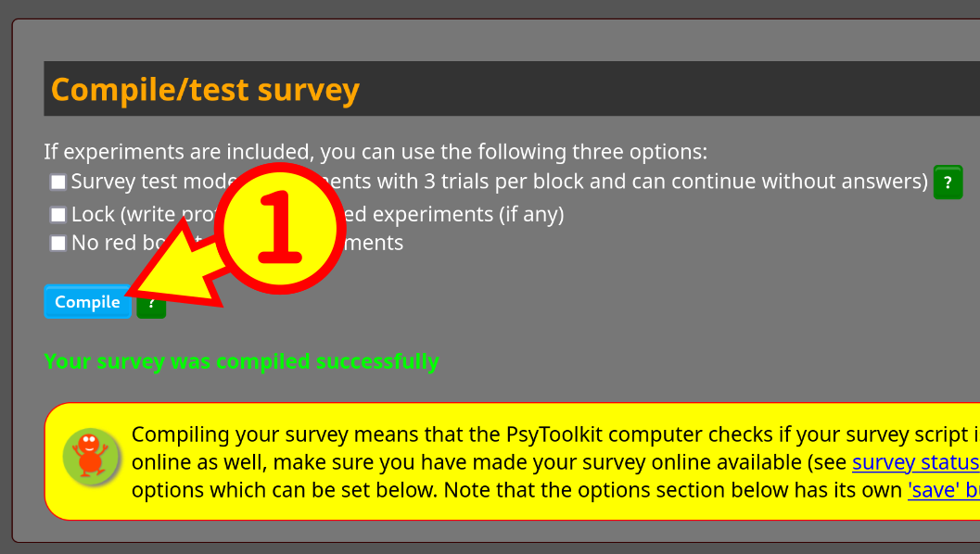Open help for Survey test mode option

[948, 183]
